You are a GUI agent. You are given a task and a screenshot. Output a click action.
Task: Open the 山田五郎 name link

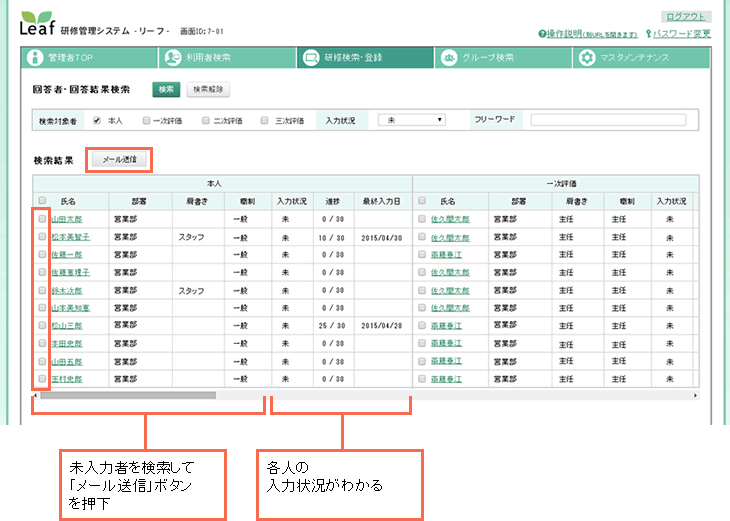(67, 362)
